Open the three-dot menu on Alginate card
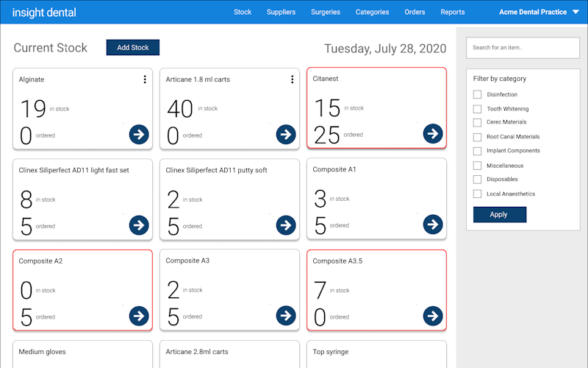This screenshot has width=588, height=368. tap(145, 79)
